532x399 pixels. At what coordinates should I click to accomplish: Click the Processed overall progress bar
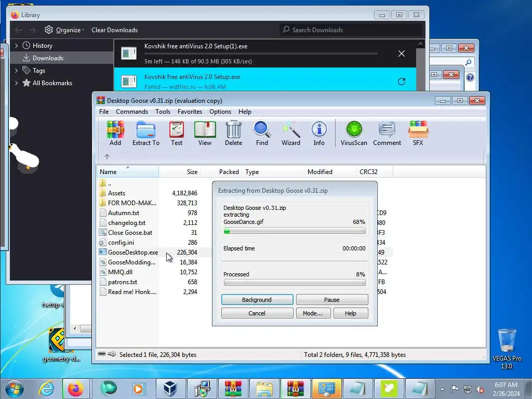[295, 282]
